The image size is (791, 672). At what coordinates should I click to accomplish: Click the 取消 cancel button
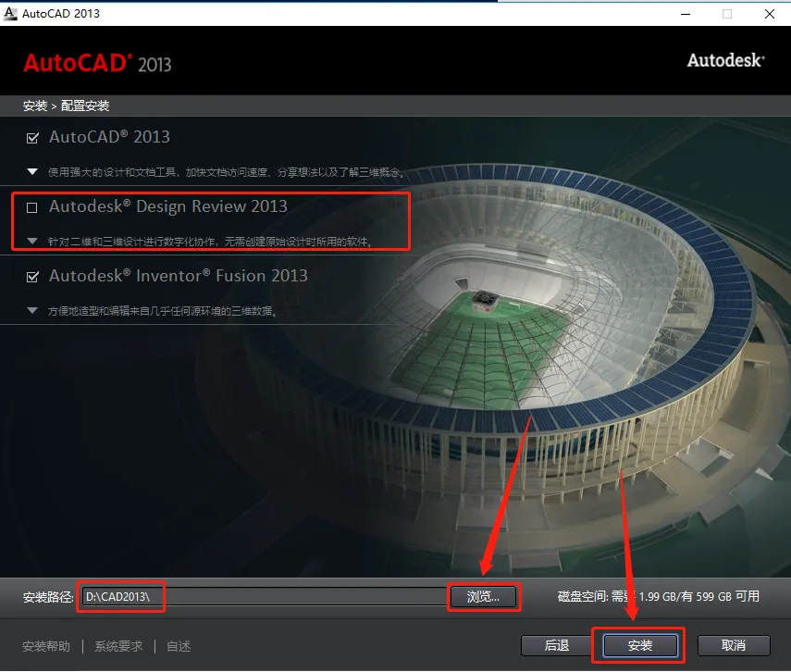tap(734, 645)
